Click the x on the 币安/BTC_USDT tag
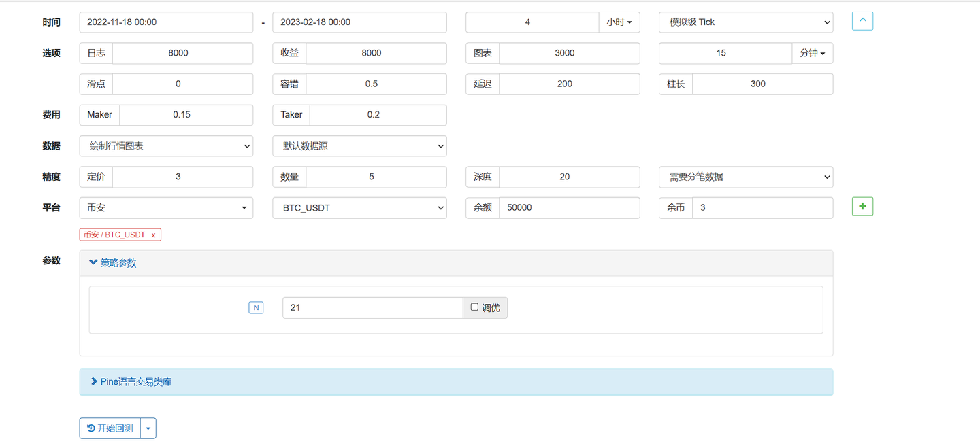The image size is (980, 448). click(x=154, y=235)
